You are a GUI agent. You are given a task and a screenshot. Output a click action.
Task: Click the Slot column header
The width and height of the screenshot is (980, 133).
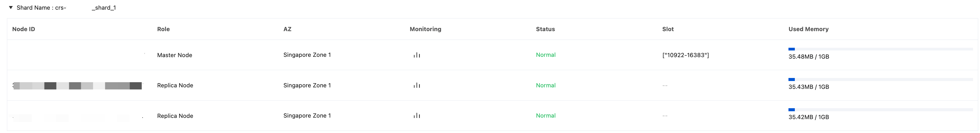pos(668,29)
